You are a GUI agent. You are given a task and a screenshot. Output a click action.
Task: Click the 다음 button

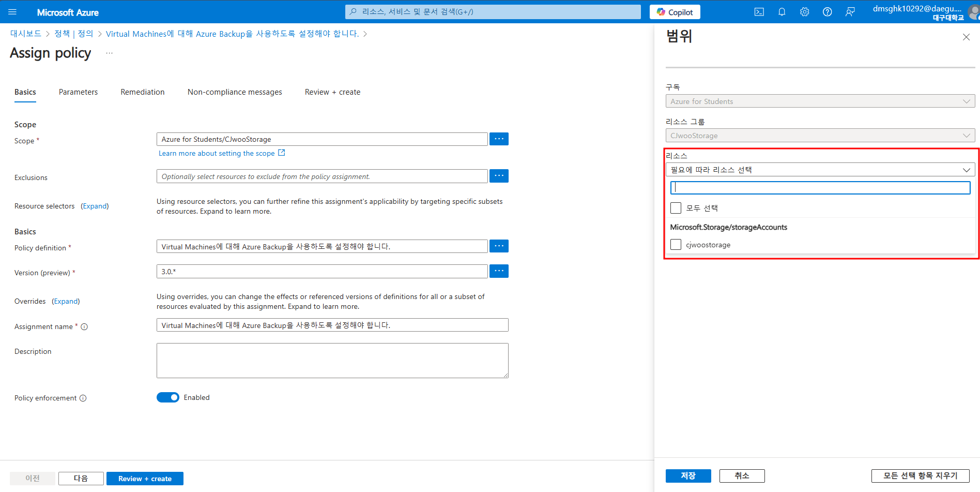click(x=81, y=479)
